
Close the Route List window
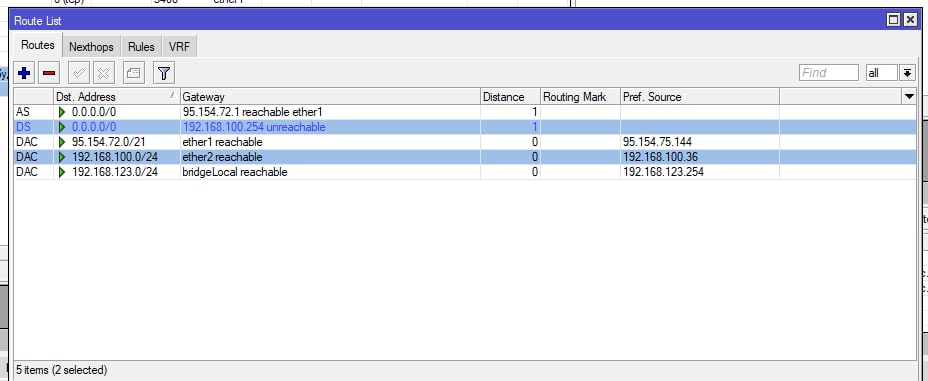[x=910, y=20]
